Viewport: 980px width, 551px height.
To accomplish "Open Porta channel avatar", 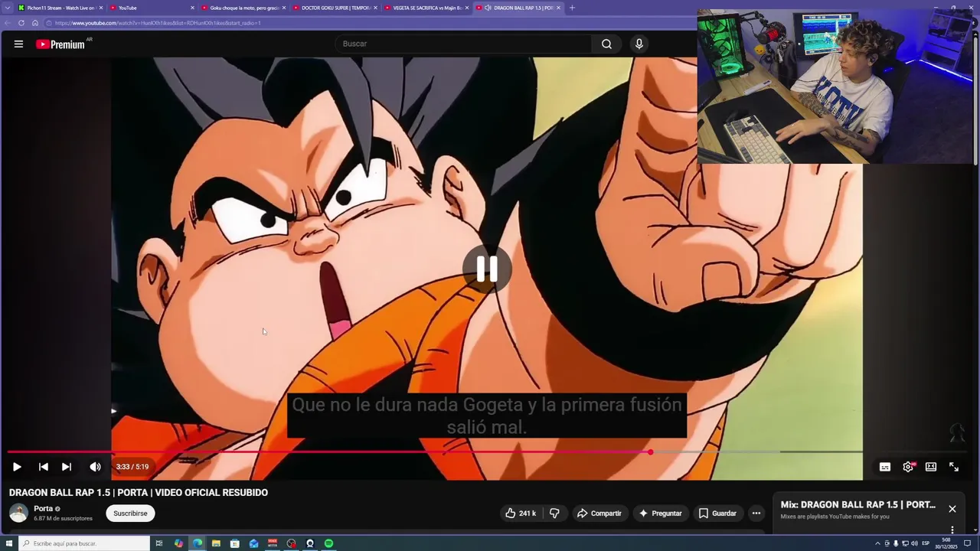I will (x=18, y=514).
